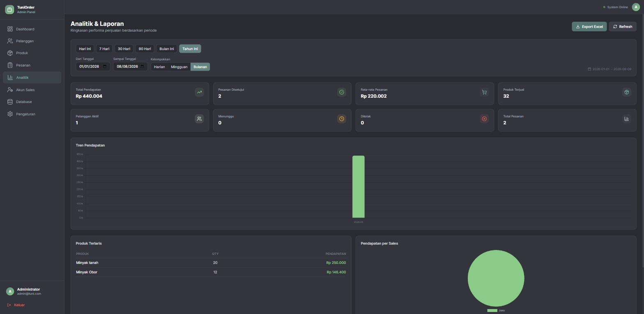Click the admin@tuni.com email text
The height and width of the screenshot is (314, 644).
click(x=29, y=294)
